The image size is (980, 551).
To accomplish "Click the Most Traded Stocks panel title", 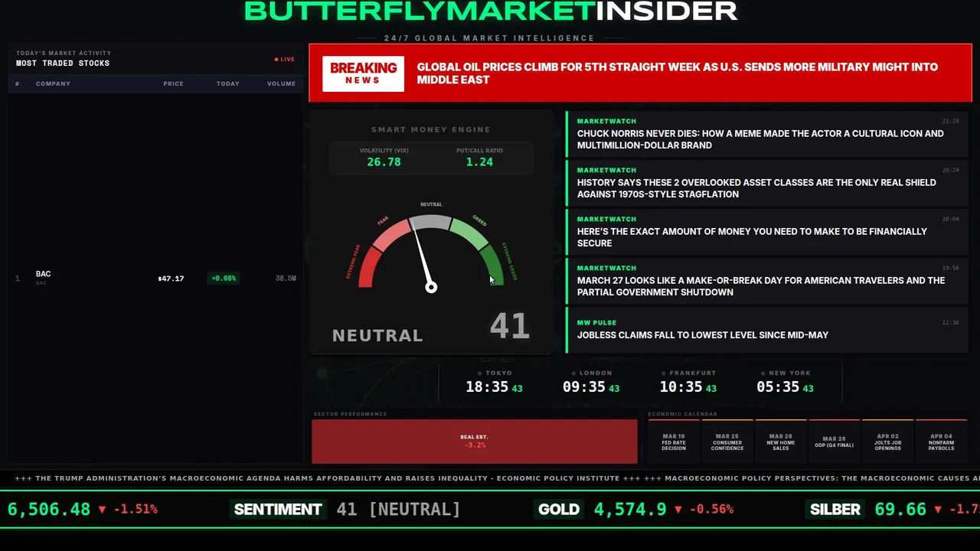I will pyautogui.click(x=63, y=64).
